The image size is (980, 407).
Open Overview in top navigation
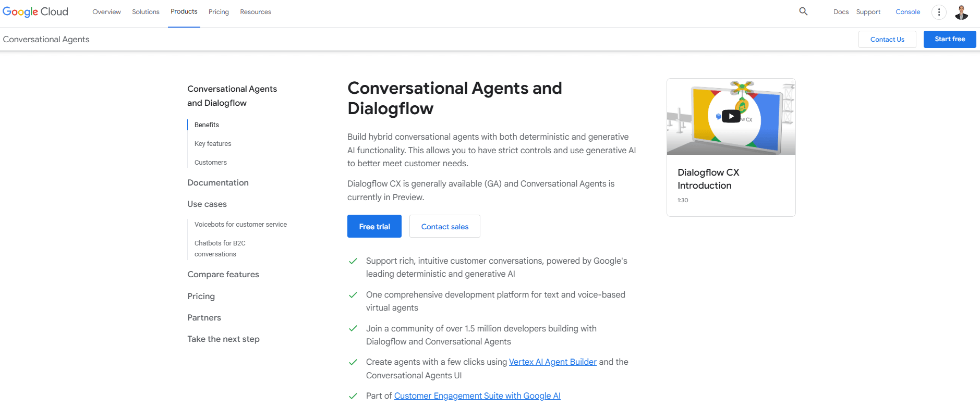pos(106,12)
